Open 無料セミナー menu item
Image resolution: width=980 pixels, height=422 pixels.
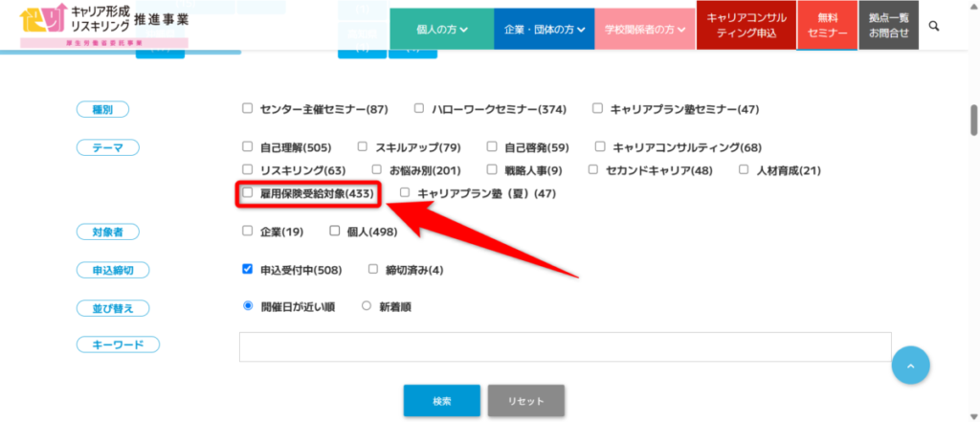coord(827,26)
